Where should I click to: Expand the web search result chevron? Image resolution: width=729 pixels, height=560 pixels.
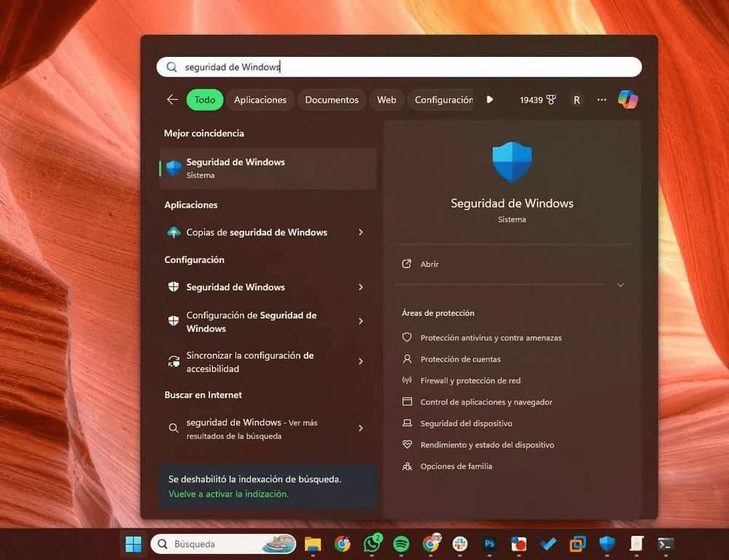[x=361, y=428]
